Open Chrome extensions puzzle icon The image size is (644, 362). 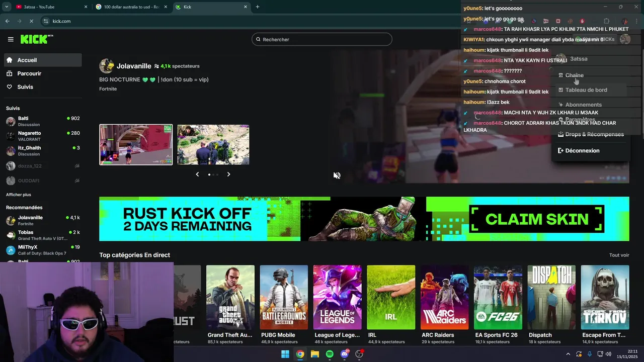(606, 21)
